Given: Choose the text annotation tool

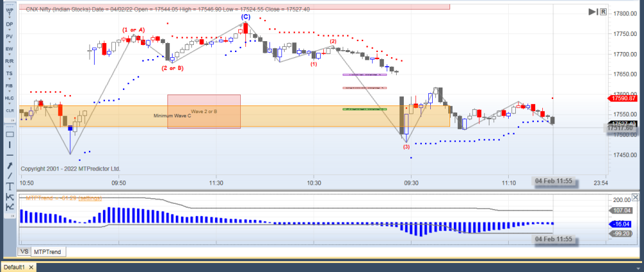Looking at the screenshot, I should 10,186.
